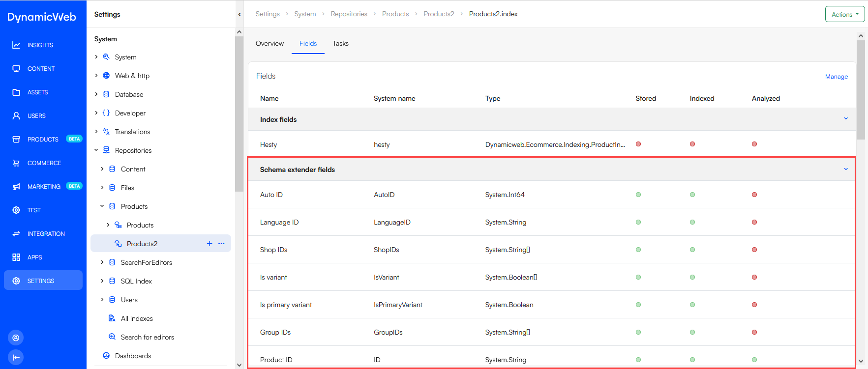The image size is (868, 369).
Task: Collapse the main navigation sidebar icon
Action: pyautogui.click(x=16, y=357)
